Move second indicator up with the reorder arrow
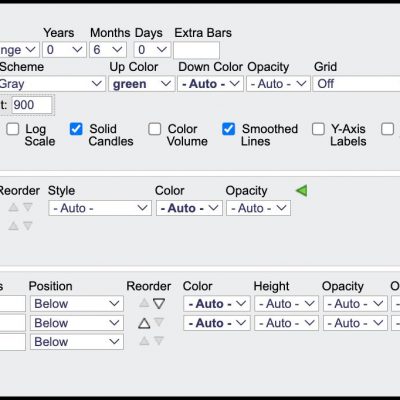 144,323
